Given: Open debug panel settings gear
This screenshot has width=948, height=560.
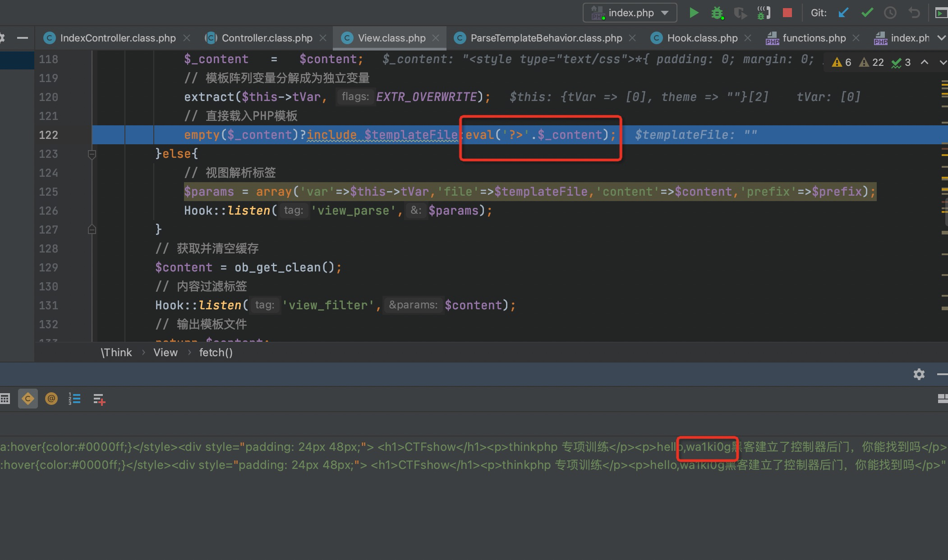Looking at the screenshot, I should 919,374.
